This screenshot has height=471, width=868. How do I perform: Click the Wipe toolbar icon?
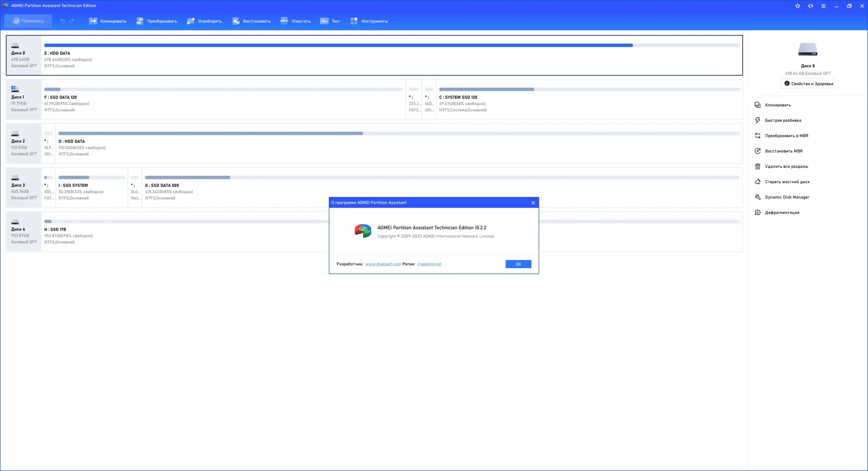[284, 21]
